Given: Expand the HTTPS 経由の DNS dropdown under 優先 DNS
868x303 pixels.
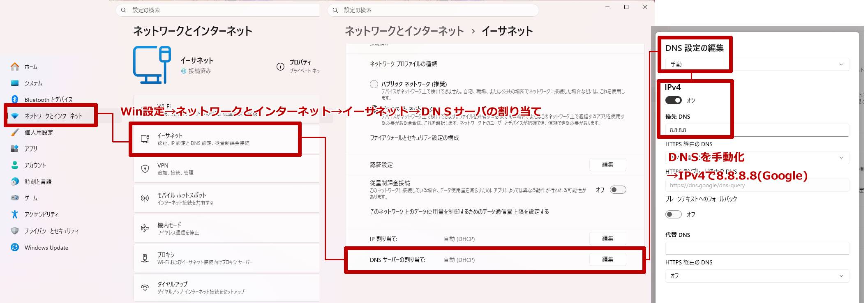Looking at the screenshot, I should click(x=757, y=158).
